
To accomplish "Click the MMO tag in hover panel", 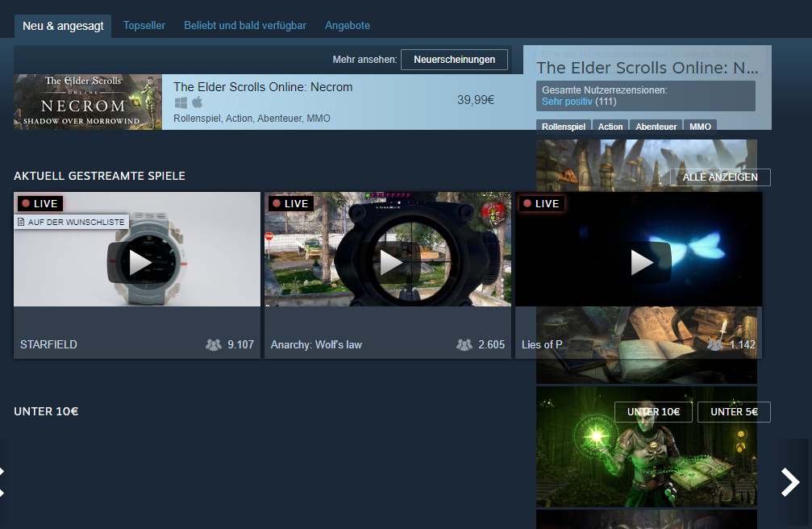I will click(x=700, y=127).
